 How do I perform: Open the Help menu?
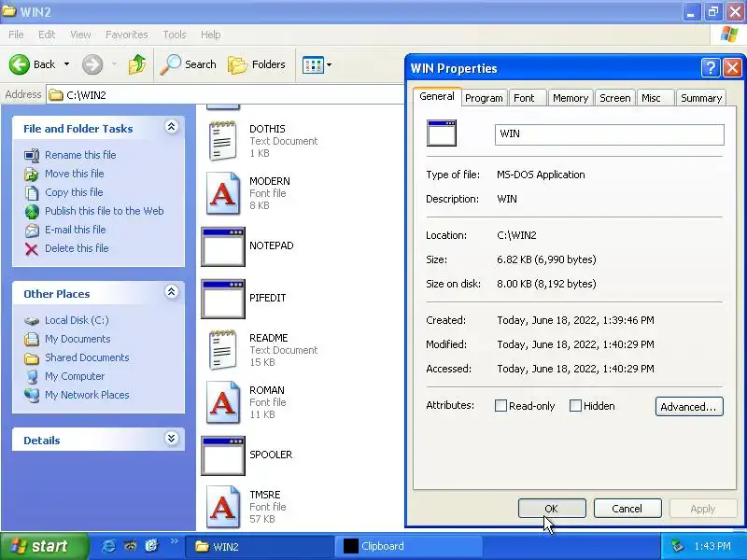coord(210,35)
